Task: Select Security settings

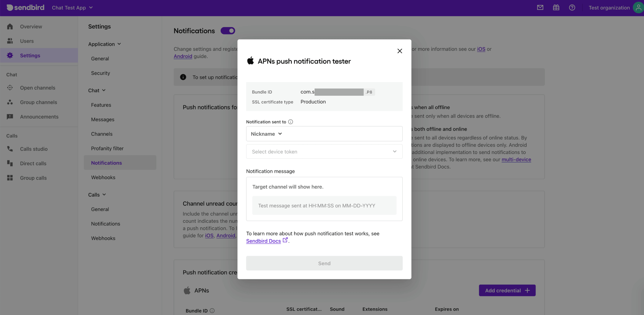Action: pyautogui.click(x=101, y=73)
